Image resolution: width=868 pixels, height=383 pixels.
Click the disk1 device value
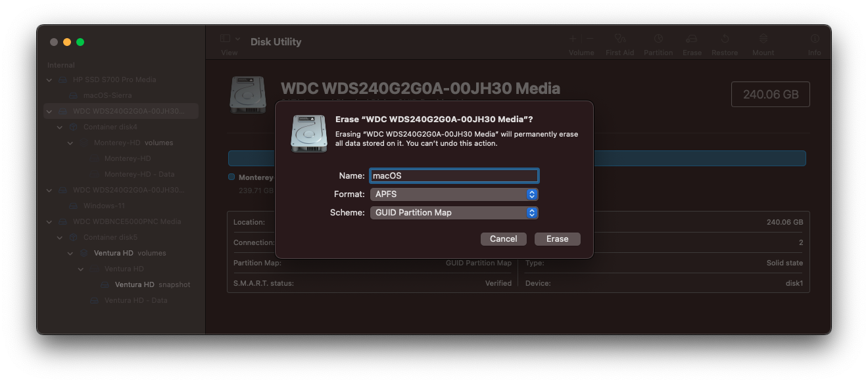(794, 283)
